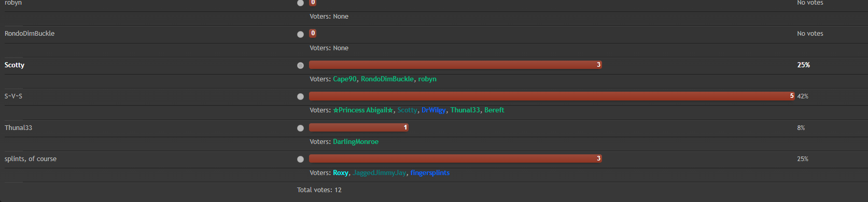Select the Thunal33 radio button
The width and height of the screenshot is (868, 202).
(300, 128)
